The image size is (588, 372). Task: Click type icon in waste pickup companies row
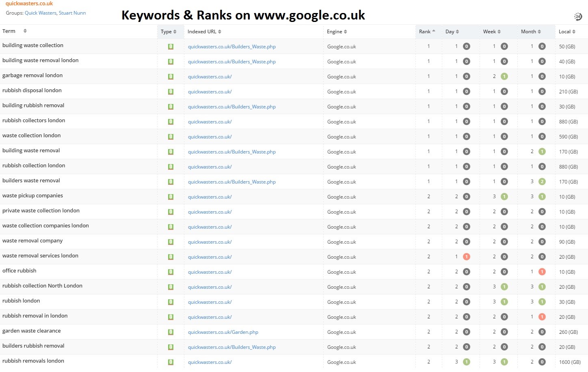tap(171, 197)
